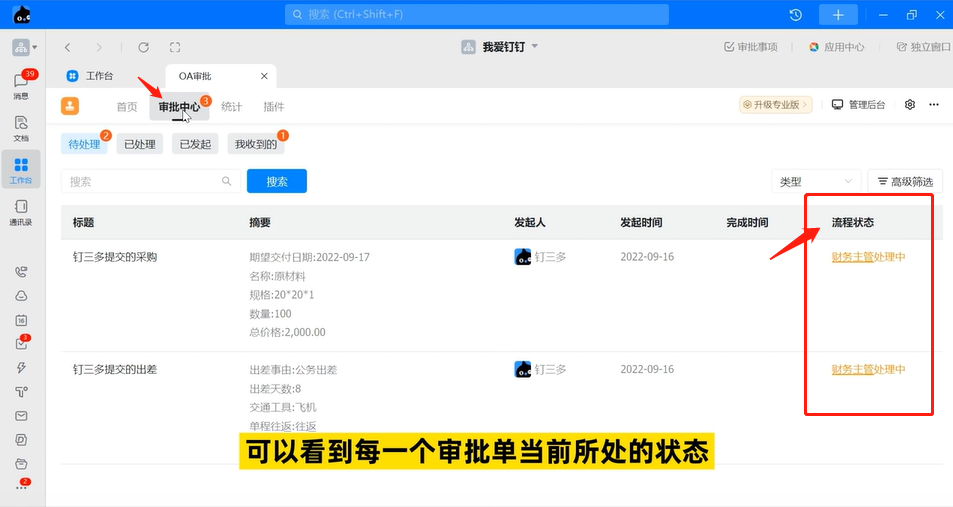
Task: Click the phone call icon in sidebar
Action: (21, 272)
